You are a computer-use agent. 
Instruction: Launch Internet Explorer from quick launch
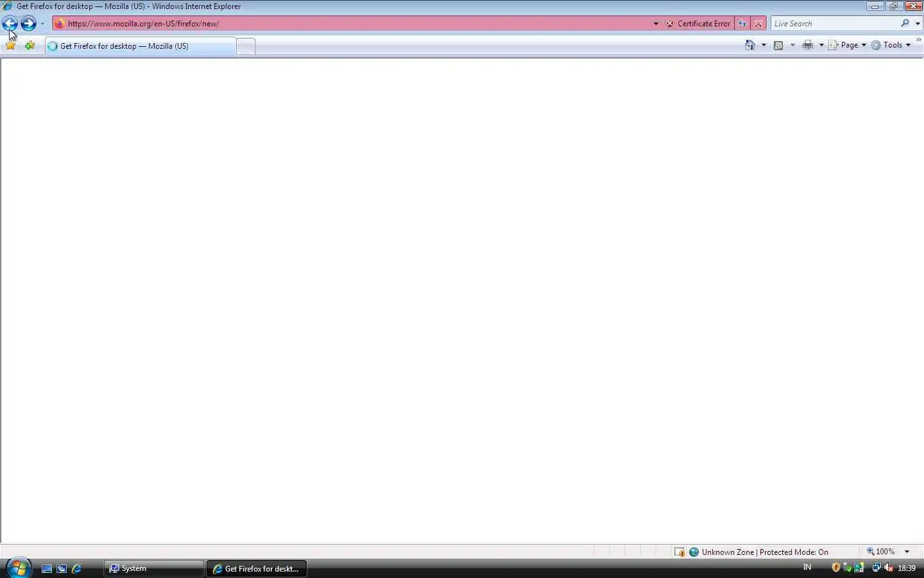76,568
